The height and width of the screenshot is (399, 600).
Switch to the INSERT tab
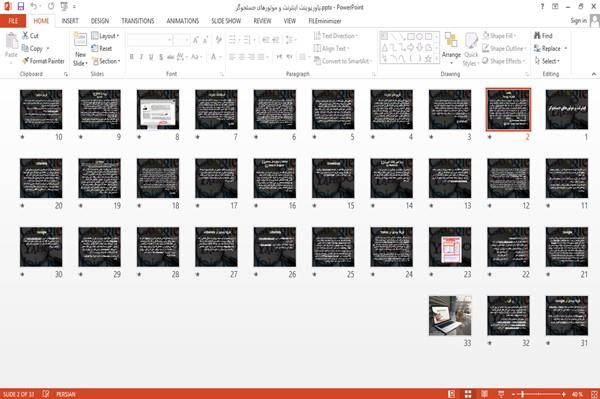70,21
